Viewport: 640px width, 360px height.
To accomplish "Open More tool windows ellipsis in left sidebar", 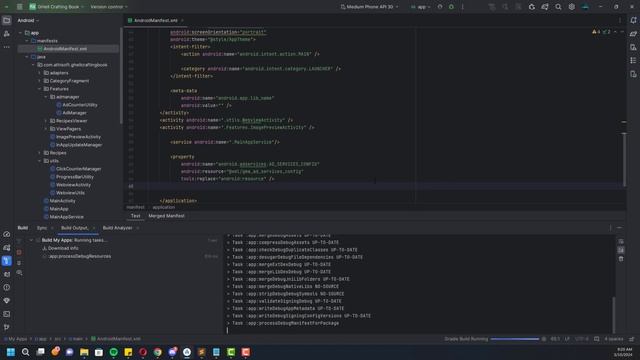I will 7,47.
